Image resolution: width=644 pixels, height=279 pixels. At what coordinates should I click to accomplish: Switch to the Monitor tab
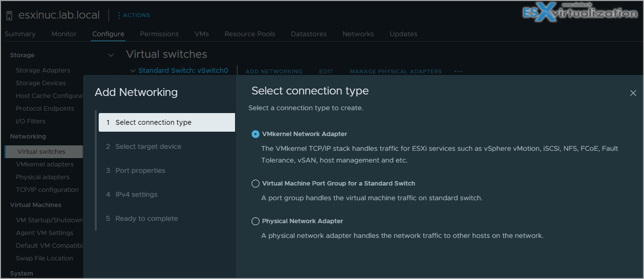tap(64, 34)
